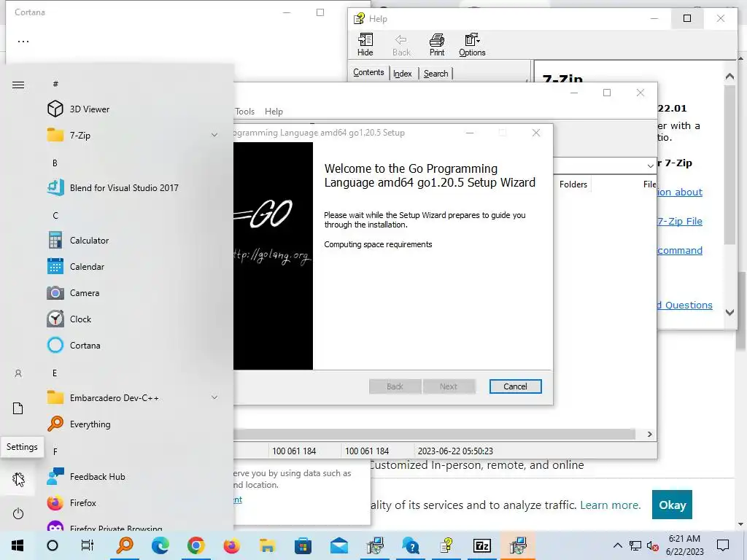Show hidden tray icons chevron
This screenshot has width=747, height=560.
coord(617,545)
